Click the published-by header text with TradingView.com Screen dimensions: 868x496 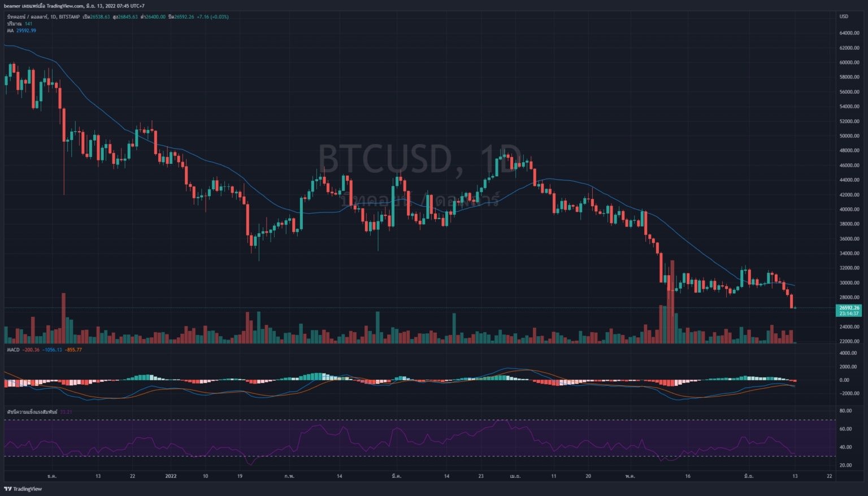(73, 6)
